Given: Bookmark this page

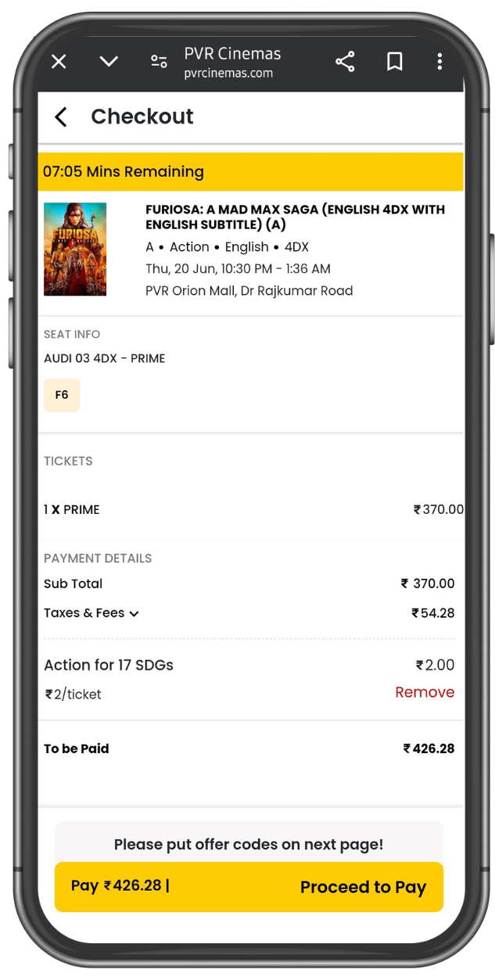Looking at the screenshot, I should [395, 62].
